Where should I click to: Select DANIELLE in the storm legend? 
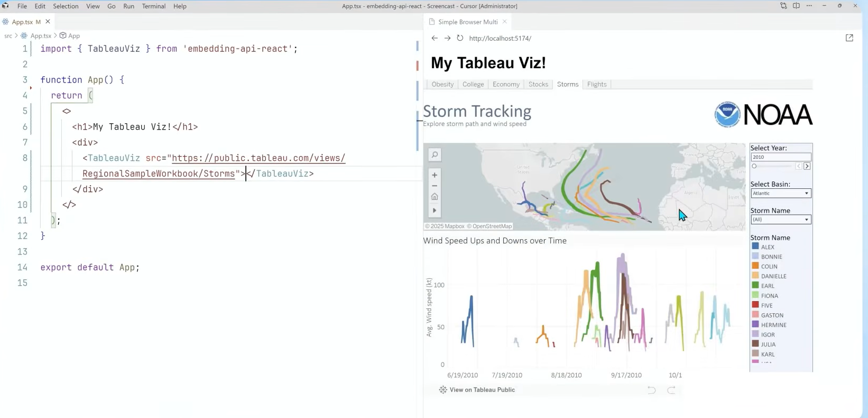coord(774,276)
